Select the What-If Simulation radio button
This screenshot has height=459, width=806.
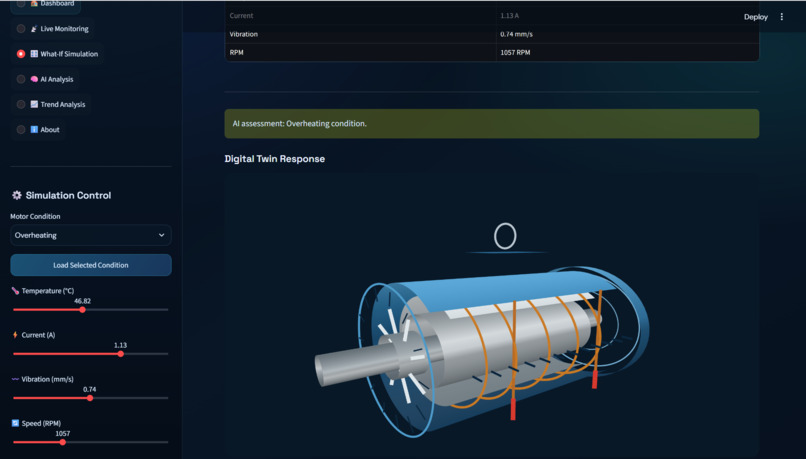pos(21,54)
